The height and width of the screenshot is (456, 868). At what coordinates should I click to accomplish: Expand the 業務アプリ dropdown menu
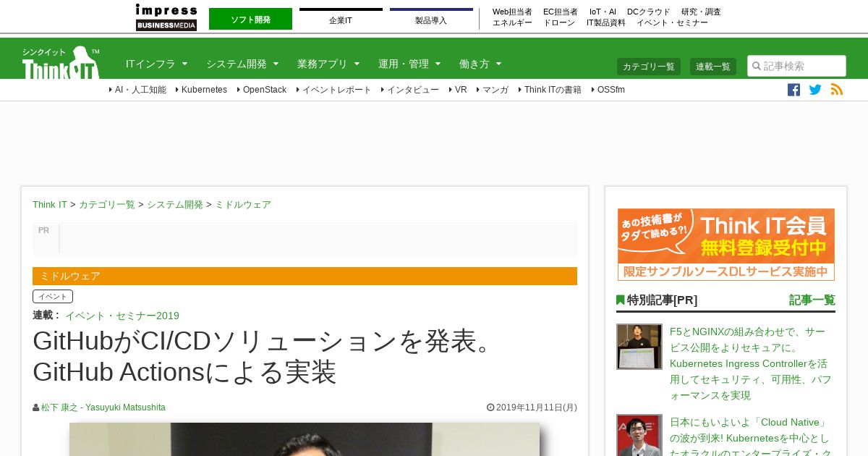click(x=328, y=64)
